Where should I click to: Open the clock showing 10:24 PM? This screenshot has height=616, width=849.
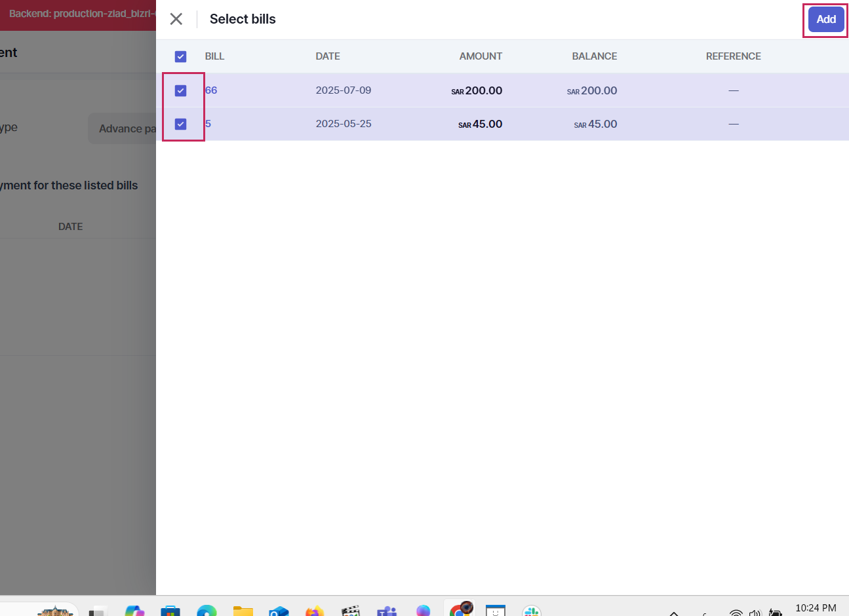(816, 608)
